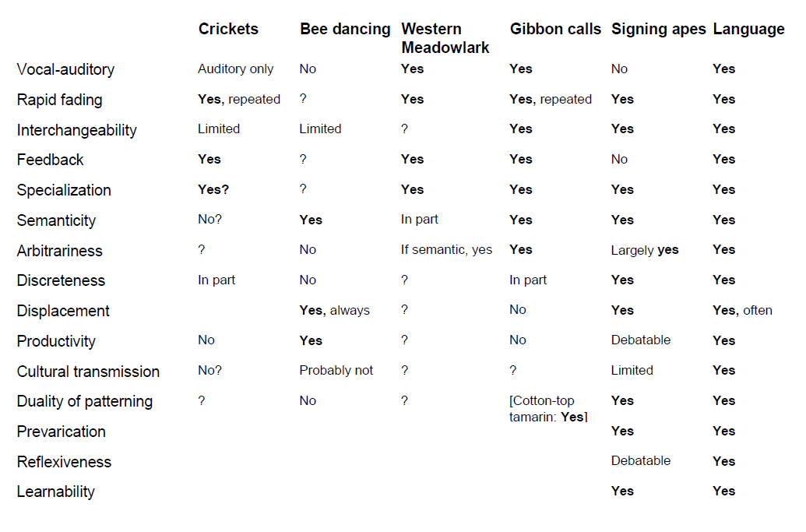
Task: Select the Gibbon calls header text
Action: 555,29
